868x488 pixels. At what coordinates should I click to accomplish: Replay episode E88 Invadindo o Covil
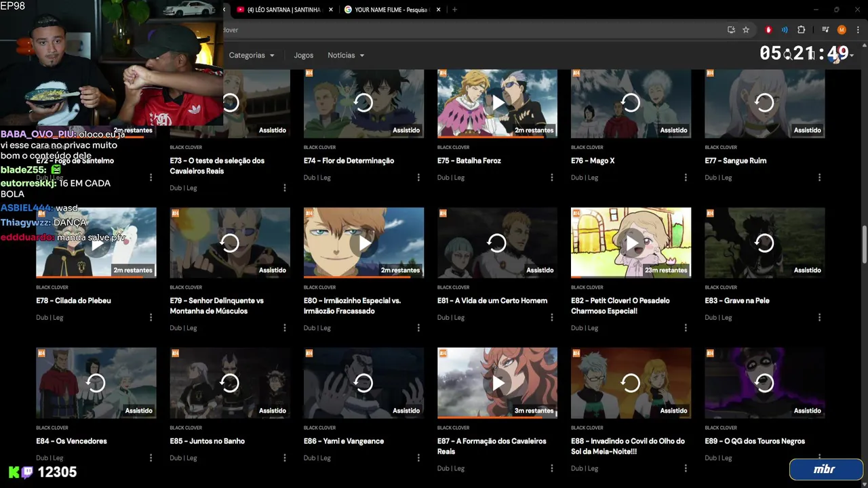pyautogui.click(x=631, y=383)
